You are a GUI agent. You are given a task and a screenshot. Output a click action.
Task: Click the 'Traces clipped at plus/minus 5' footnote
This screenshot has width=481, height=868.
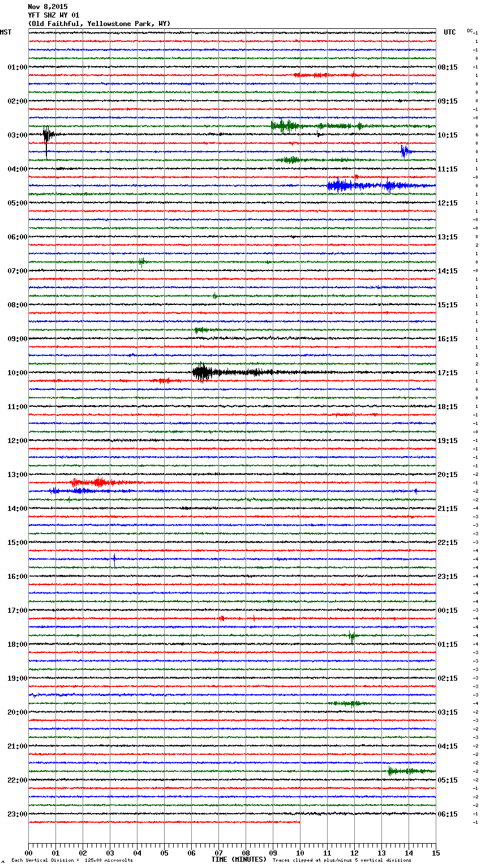342,860
